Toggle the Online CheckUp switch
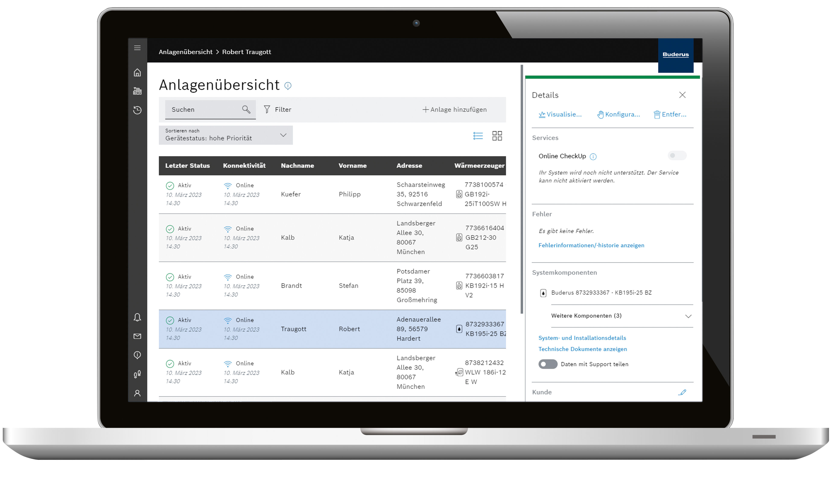 point(677,156)
